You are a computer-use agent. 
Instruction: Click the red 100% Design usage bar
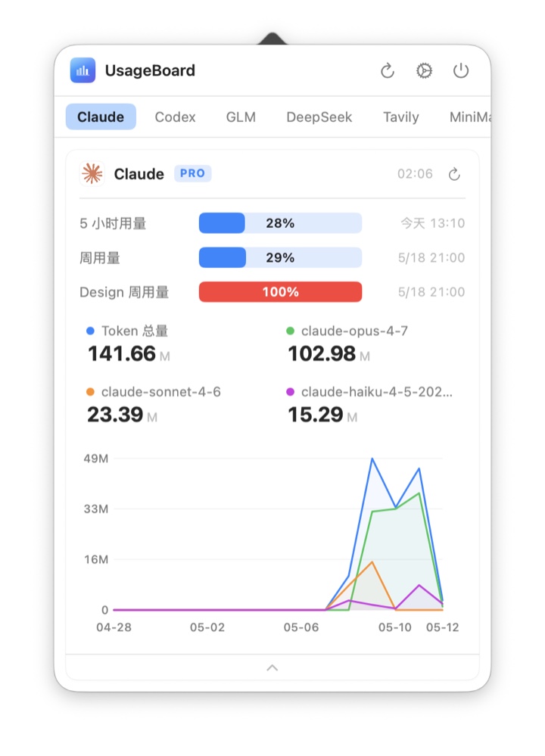280,291
